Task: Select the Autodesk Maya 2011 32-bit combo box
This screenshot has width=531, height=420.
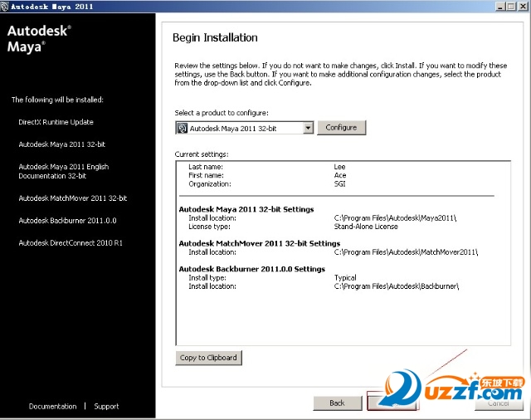Action: coord(244,128)
